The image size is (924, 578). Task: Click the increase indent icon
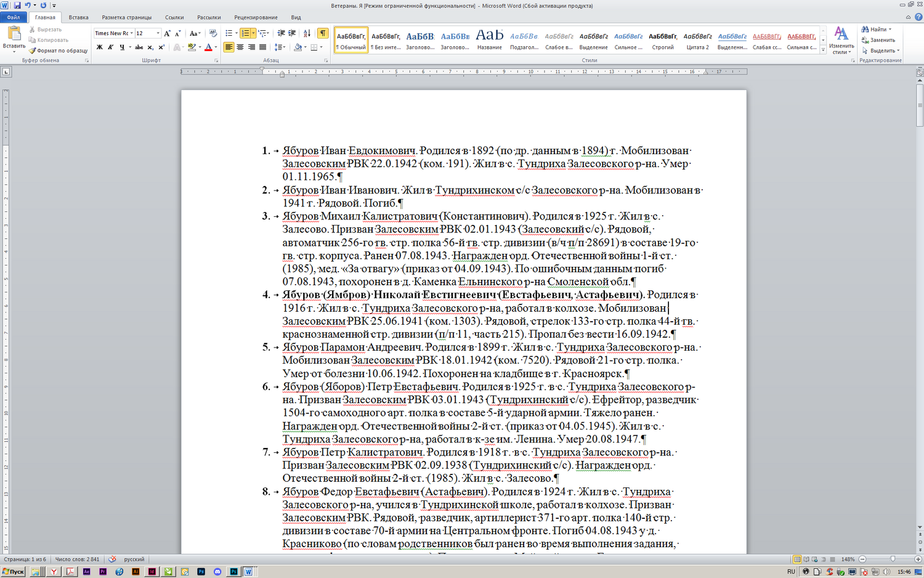click(292, 33)
